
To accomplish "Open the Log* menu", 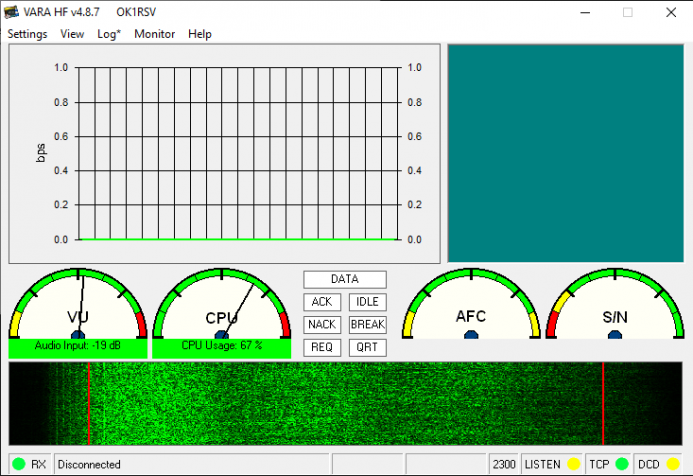I will click(109, 34).
